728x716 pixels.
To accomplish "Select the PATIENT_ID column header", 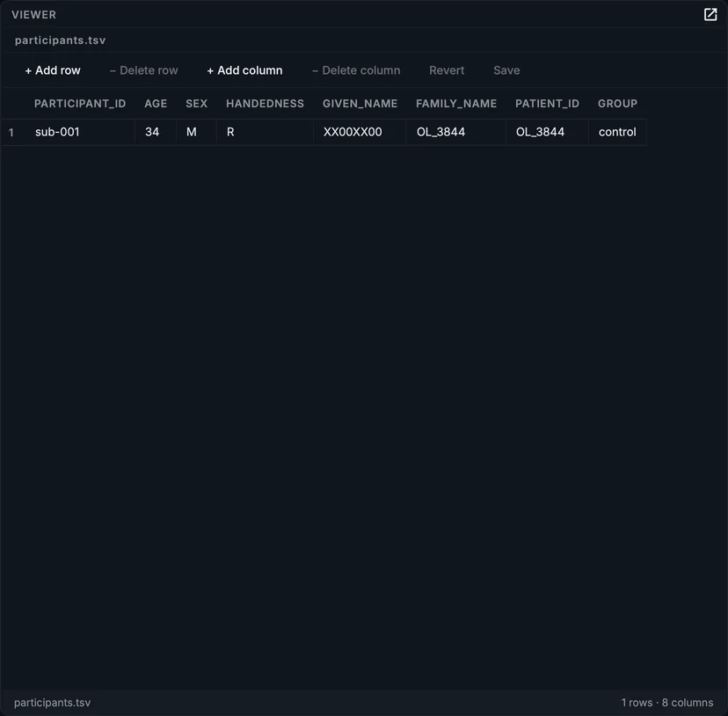I will tap(548, 104).
